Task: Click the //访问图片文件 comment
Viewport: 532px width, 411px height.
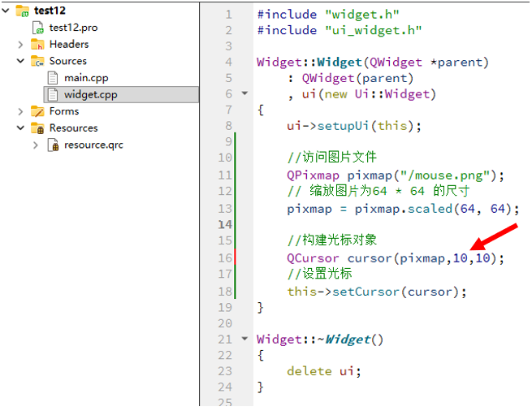Action: tap(332, 157)
